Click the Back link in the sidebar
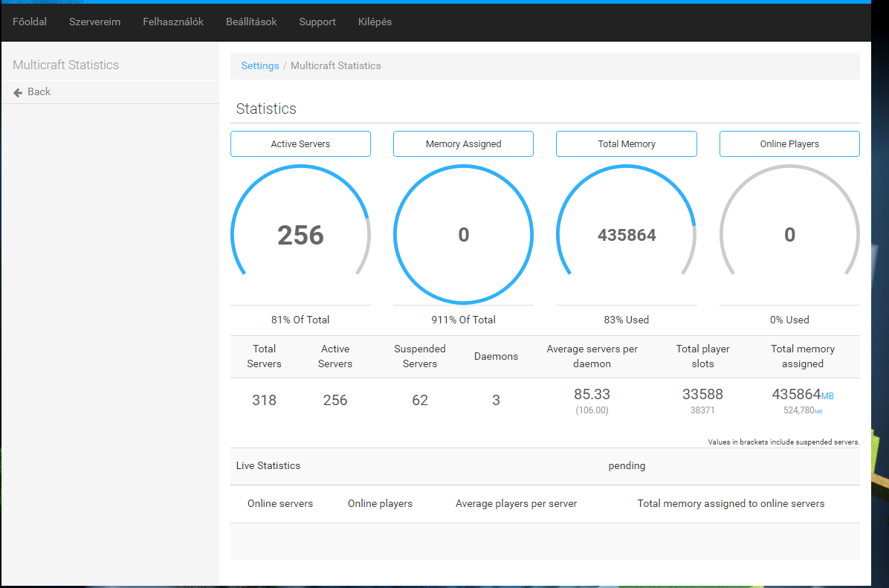Image resolution: width=889 pixels, height=588 pixels. click(x=39, y=92)
